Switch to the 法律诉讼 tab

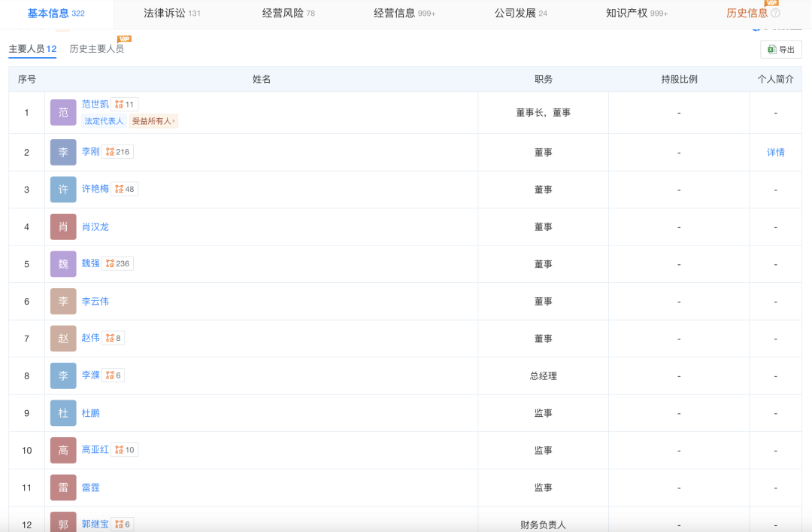171,14
